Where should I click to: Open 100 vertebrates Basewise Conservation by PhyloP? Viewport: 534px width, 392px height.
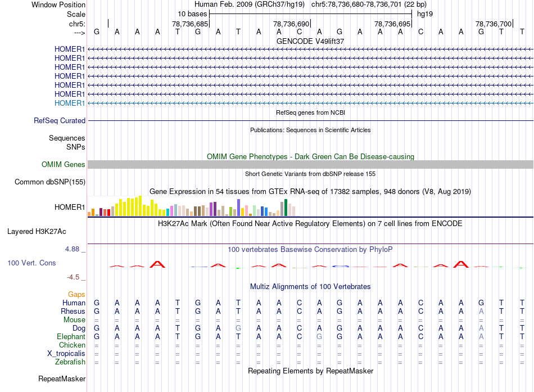pyautogui.click(x=310, y=250)
